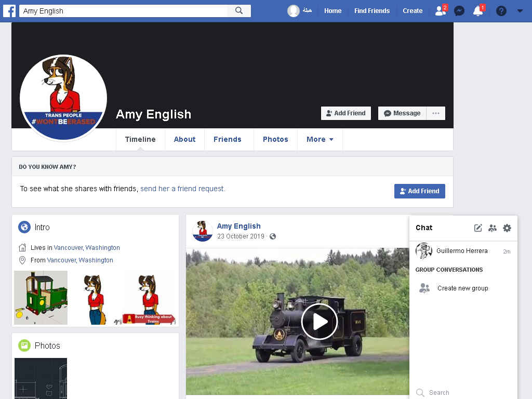Click the Facebook logo icon

(9, 11)
